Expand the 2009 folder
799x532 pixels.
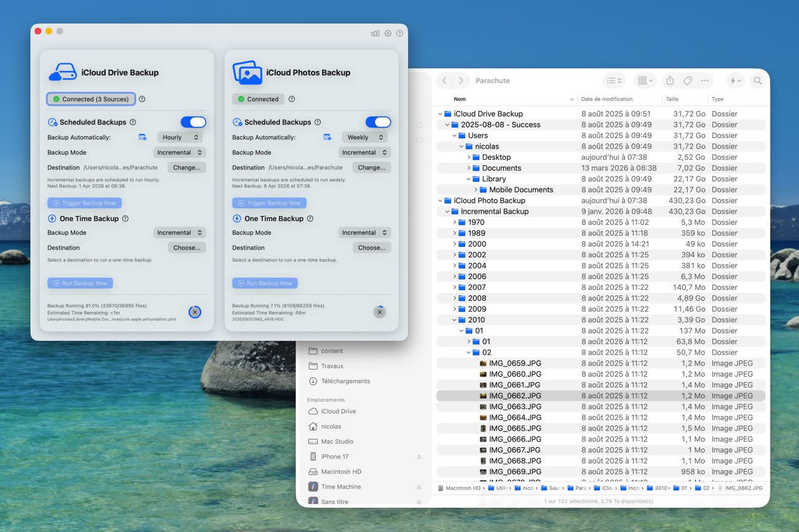click(x=455, y=309)
